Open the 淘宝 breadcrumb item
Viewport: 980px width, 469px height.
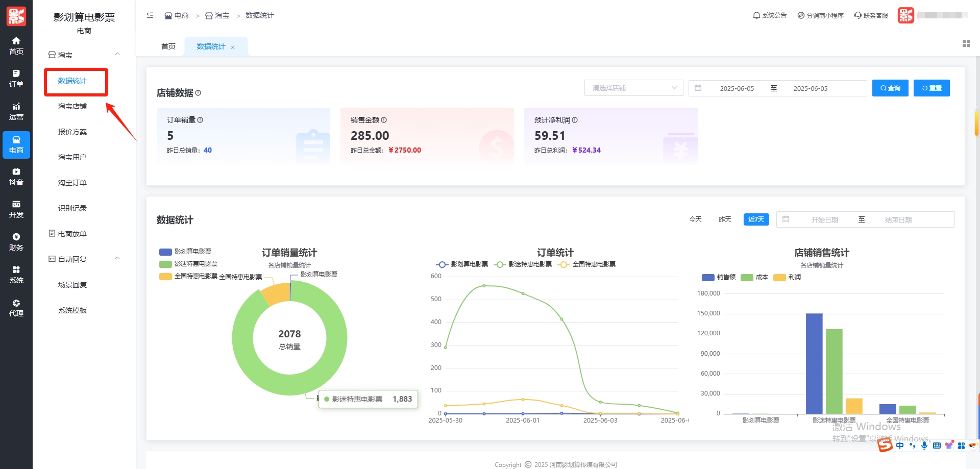click(217, 15)
